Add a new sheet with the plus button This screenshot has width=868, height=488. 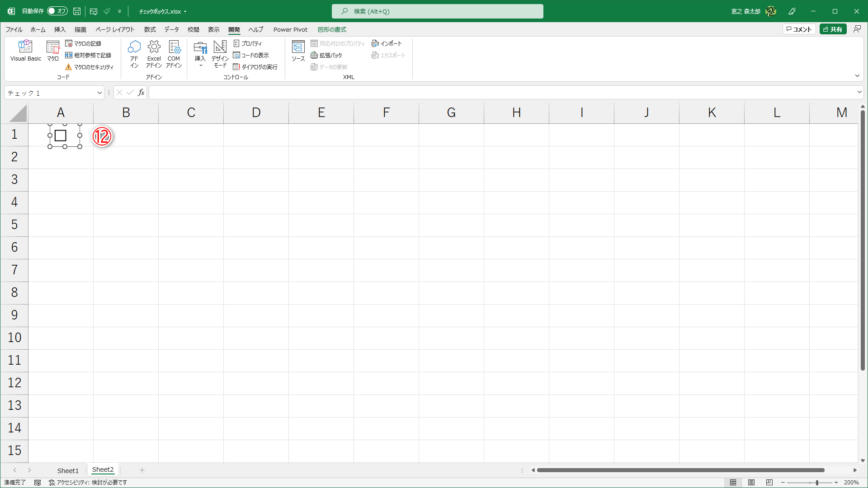[x=142, y=470]
